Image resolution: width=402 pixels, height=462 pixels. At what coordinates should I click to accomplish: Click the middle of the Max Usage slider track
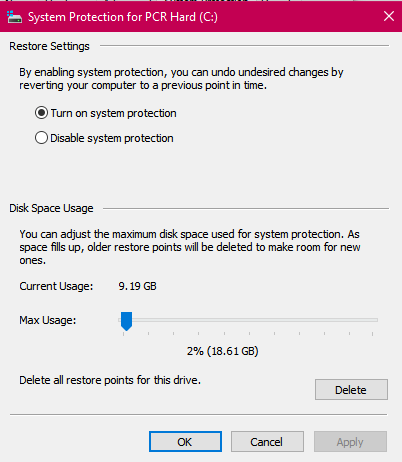[x=248, y=320]
